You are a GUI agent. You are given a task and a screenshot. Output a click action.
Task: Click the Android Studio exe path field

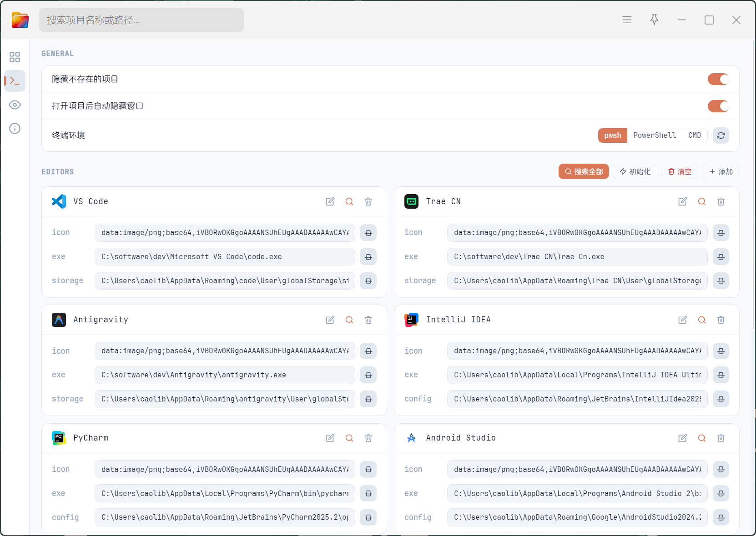[x=577, y=493]
